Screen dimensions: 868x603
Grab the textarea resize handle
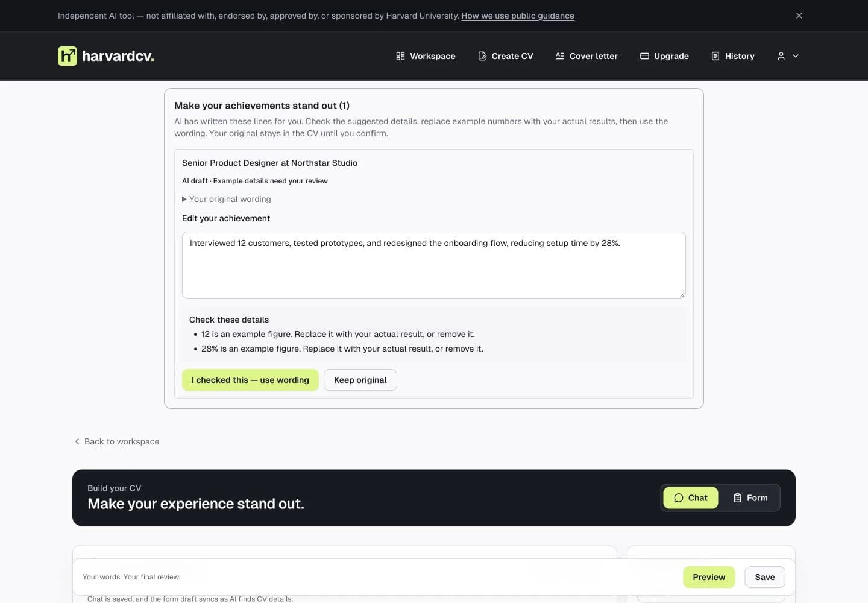pyautogui.click(x=682, y=295)
